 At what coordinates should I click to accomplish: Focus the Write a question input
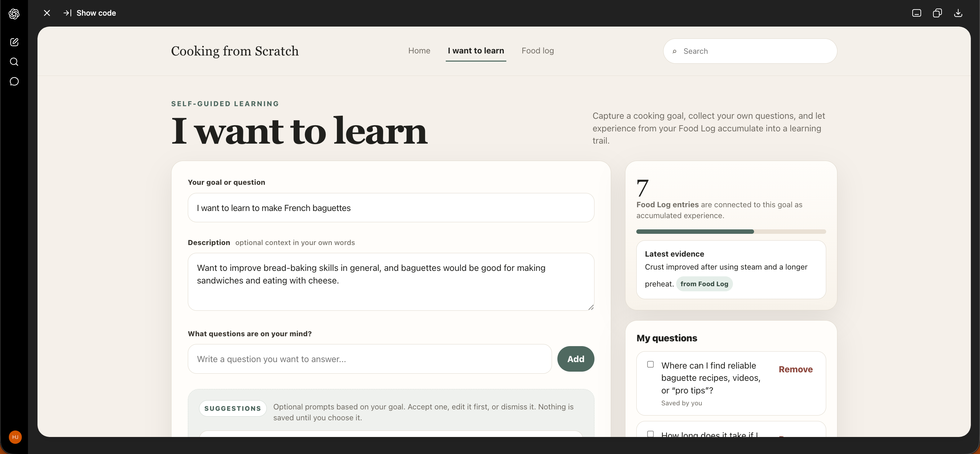pos(370,359)
